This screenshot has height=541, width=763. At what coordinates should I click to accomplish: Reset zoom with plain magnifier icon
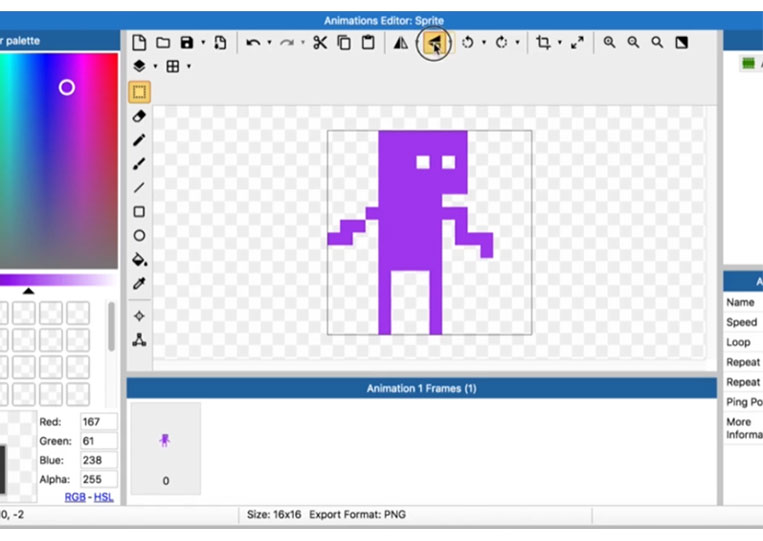[657, 42]
